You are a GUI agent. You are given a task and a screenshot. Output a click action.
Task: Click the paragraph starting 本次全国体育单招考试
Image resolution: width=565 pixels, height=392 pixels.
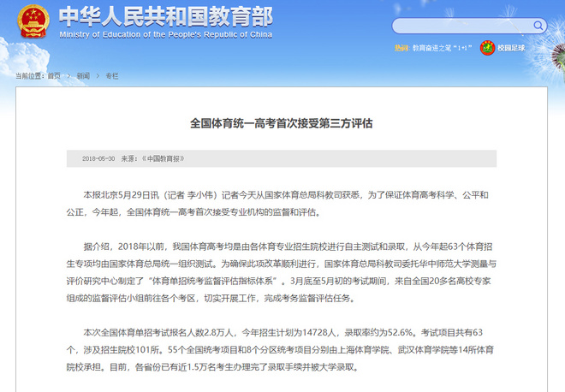[280, 349]
